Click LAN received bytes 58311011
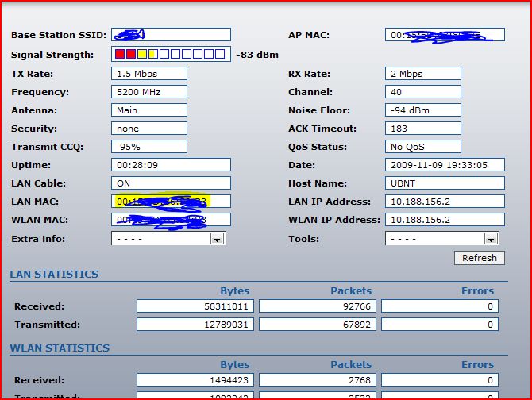The image size is (532, 400). coord(195,306)
